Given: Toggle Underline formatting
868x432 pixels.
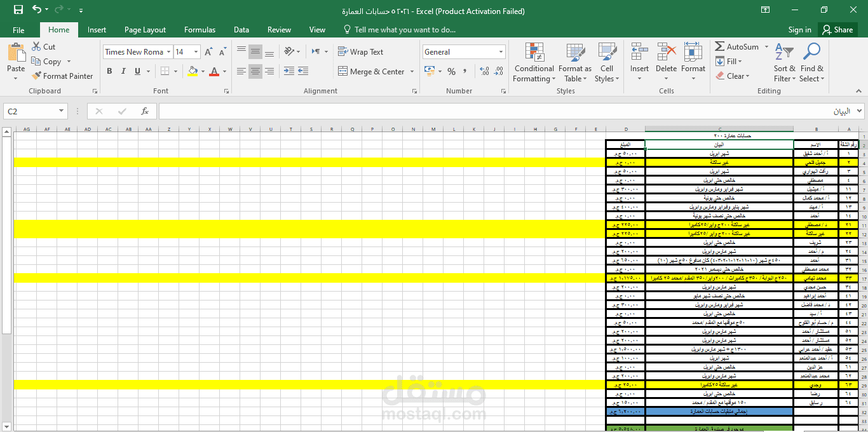Looking at the screenshot, I should tap(137, 72).
